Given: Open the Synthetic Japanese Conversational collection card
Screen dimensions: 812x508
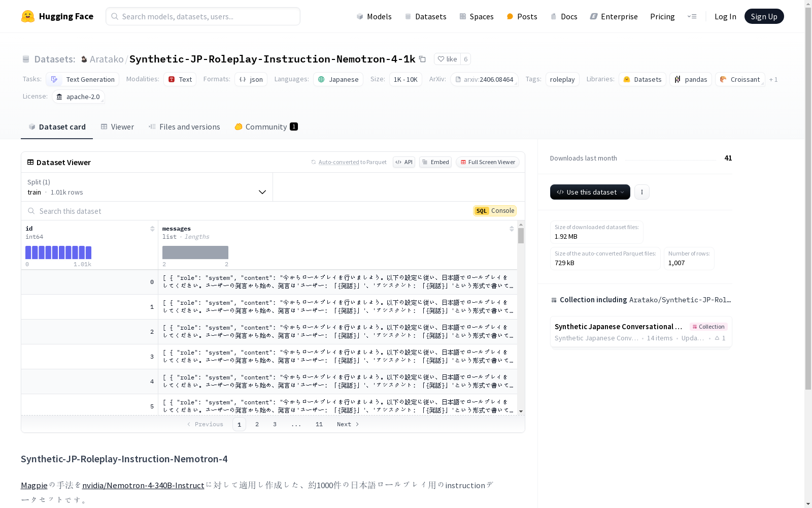Looking at the screenshot, I should tap(641, 332).
